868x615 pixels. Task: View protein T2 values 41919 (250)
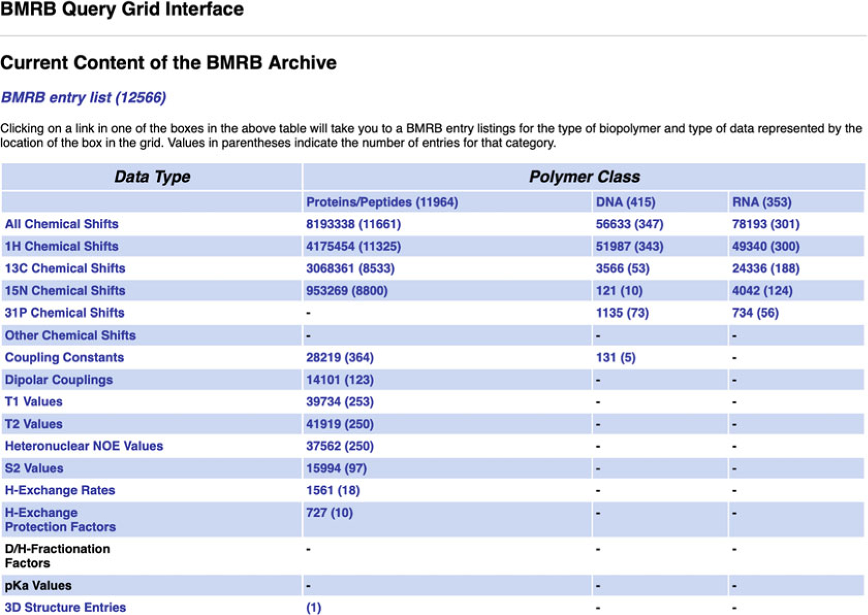[340, 424]
